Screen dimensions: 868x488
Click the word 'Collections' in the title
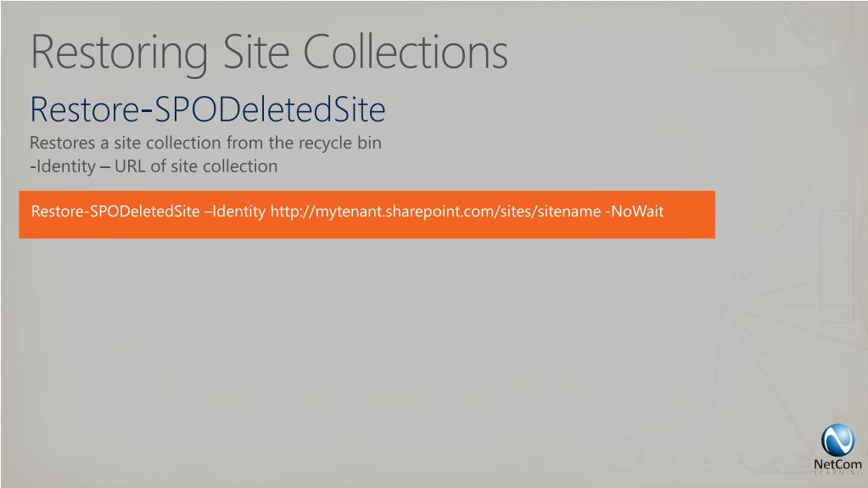point(406,52)
